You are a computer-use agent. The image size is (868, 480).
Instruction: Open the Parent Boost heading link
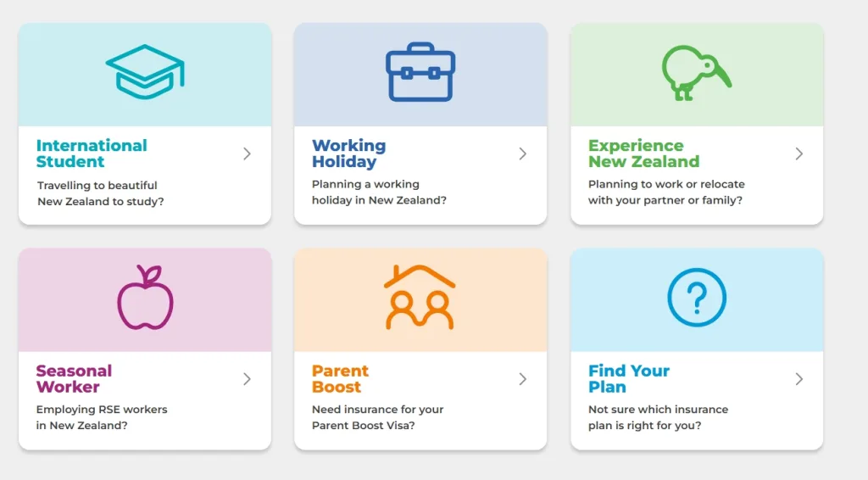(340, 379)
